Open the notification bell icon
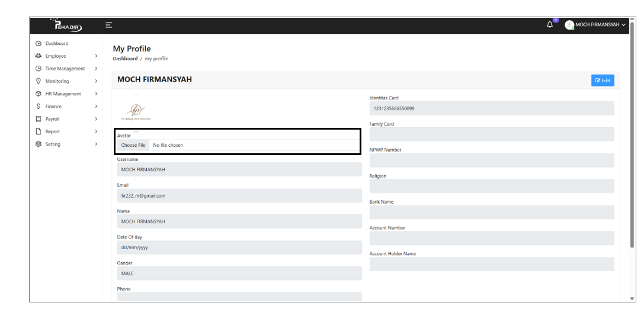644x319 pixels. click(x=550, y=25)
